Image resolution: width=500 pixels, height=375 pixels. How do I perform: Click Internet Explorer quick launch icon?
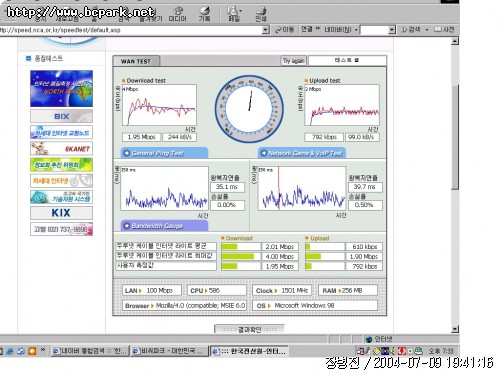point(10,351)
